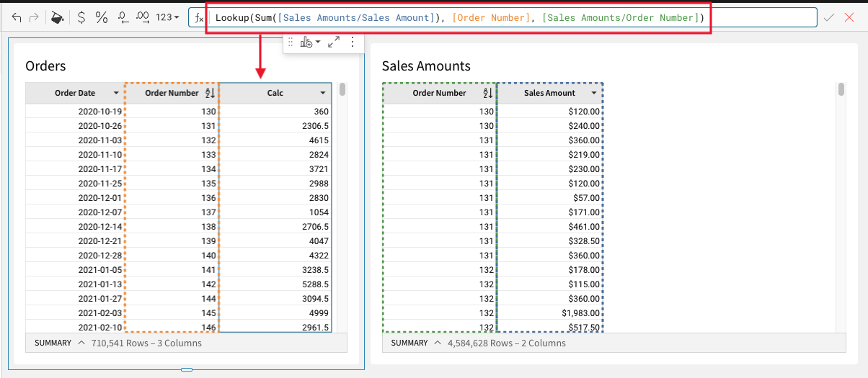Open the Calc column dropdown menu
This screenshot has width=868, height=378.
324,93
